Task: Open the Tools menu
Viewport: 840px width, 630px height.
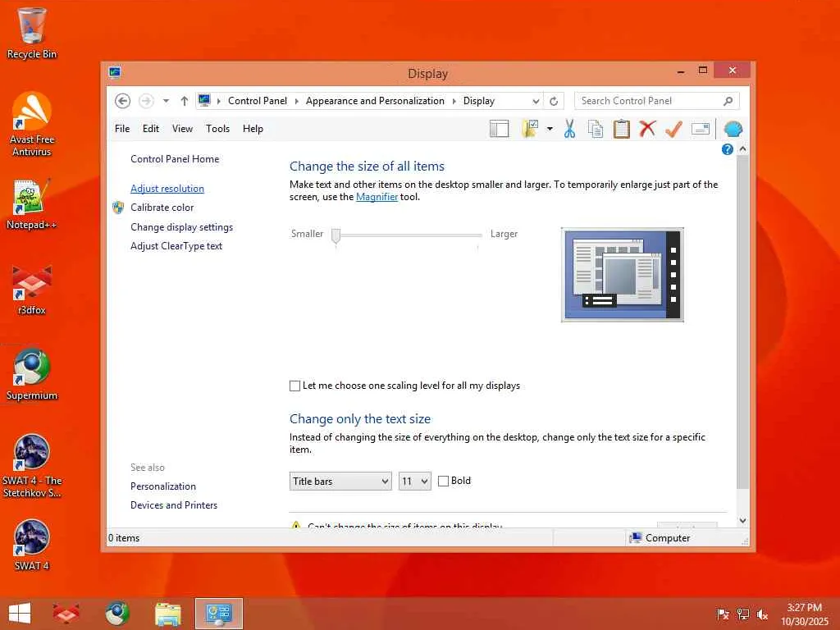Action: click(x=217, y=129)
